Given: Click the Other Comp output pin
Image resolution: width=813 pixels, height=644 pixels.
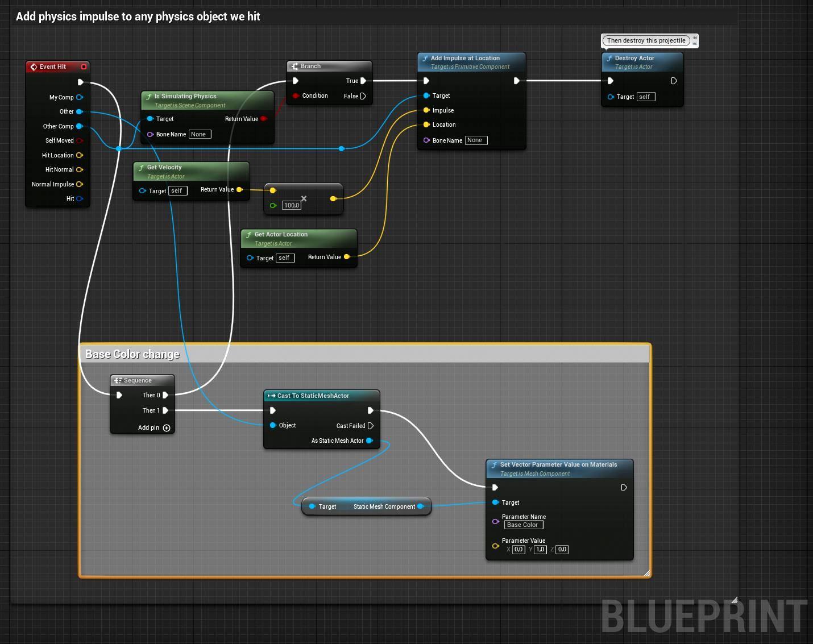Looking at the screenshot, I should tap(80, 126).
